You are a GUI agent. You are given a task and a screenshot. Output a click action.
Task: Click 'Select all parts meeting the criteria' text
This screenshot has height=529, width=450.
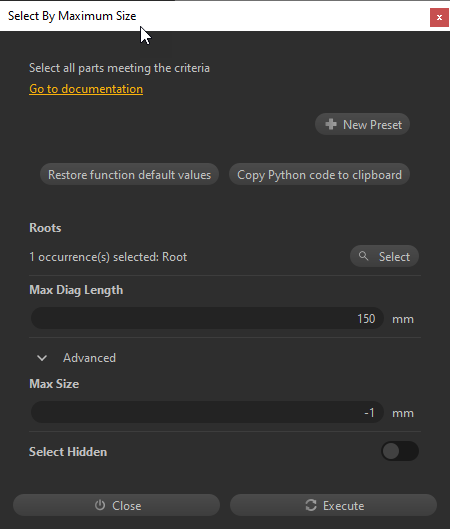(119, 68)
